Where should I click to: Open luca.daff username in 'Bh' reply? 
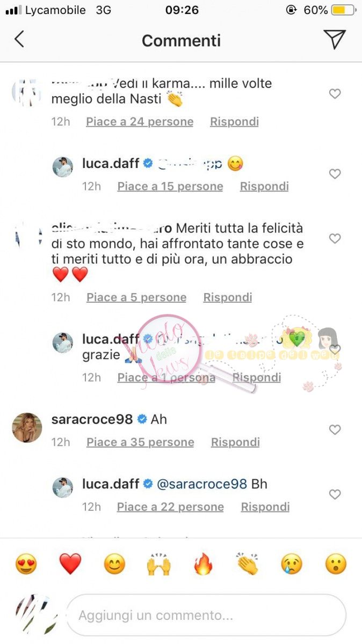[x=111, y=484]
